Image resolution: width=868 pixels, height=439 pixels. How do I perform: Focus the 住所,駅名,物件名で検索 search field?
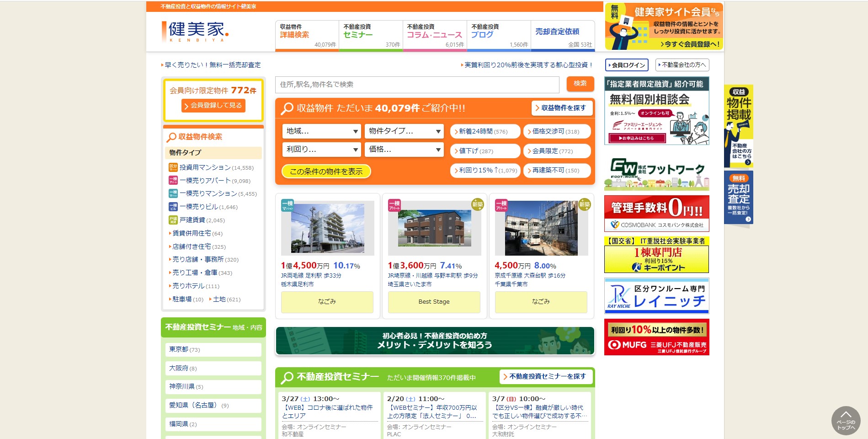(x=417, y=85)
